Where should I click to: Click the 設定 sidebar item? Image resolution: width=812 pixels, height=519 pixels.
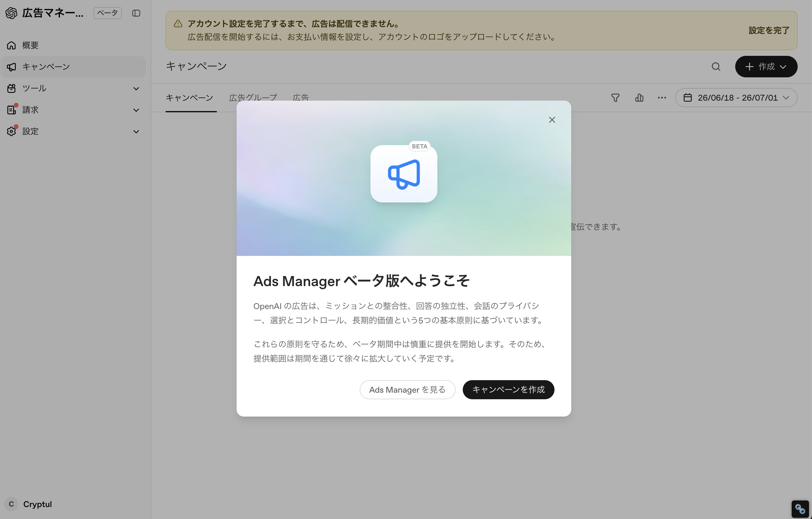[x=73, y=131]
